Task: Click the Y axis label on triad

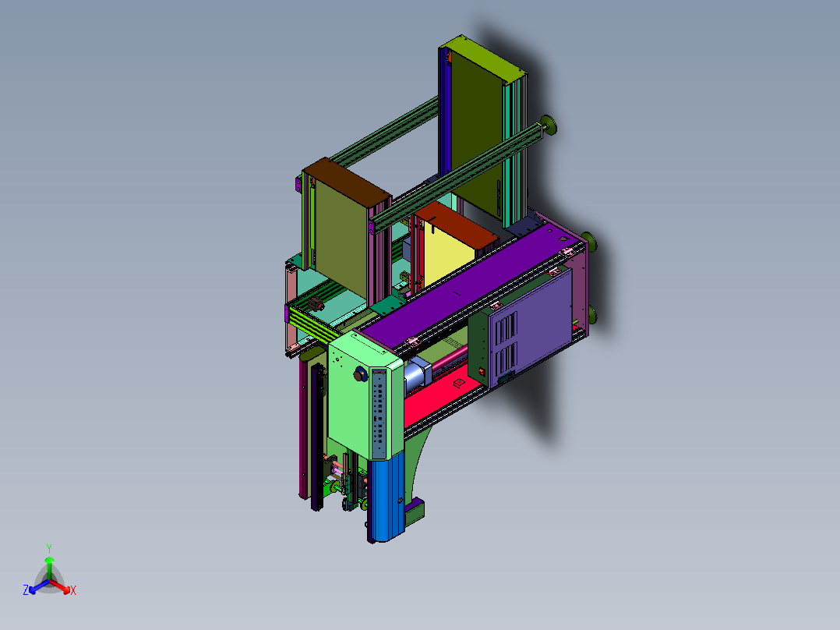Action: (x=49, y=548)
